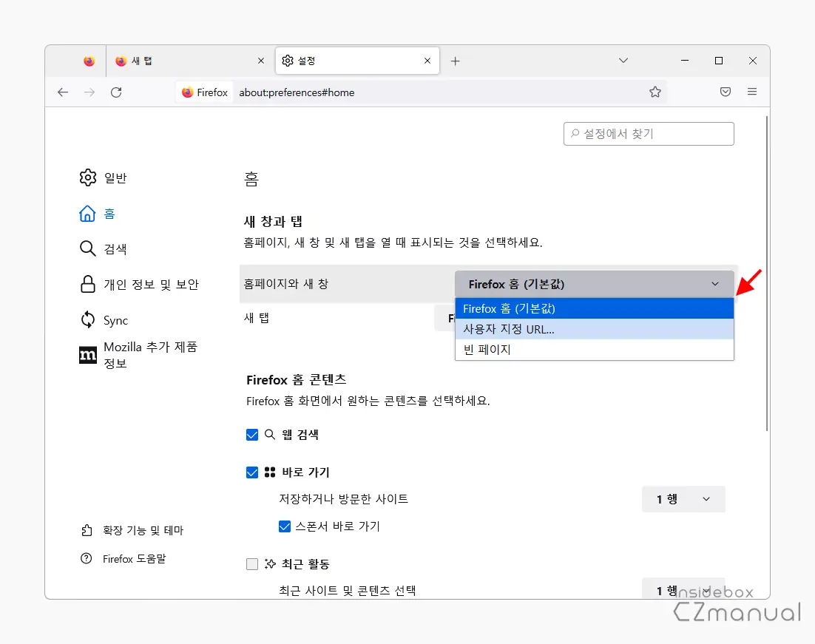815x644 pixels.
Task: Open 개인 정보 및 보안 settings
Action: 139,285
